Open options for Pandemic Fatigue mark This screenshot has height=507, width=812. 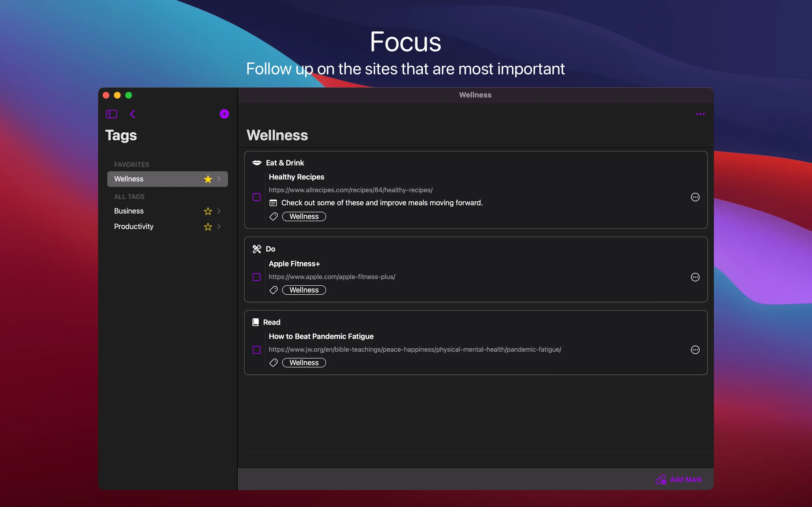695,350
